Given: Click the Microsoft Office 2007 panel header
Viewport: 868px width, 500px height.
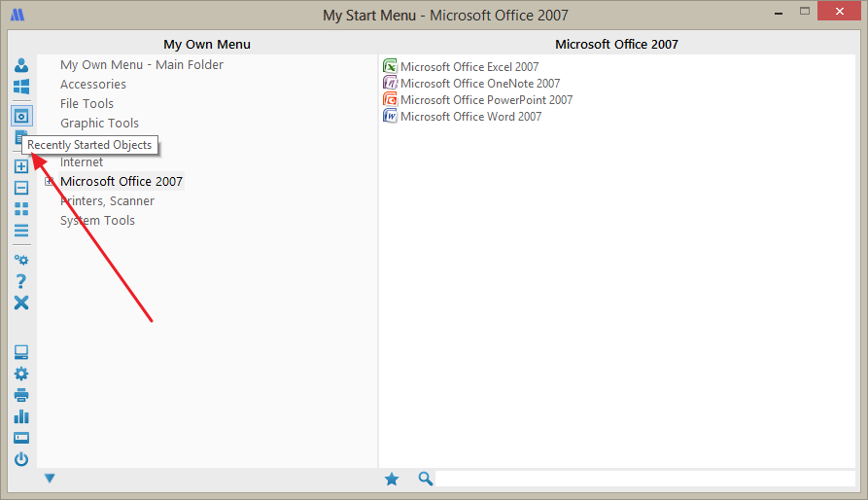Looking at the screenshot, I should coord(616,45).
